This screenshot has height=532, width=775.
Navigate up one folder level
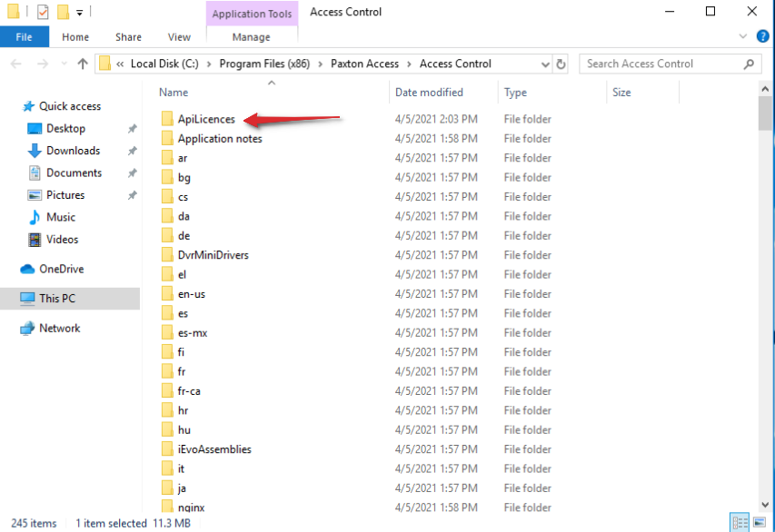[x=83, y=64]
